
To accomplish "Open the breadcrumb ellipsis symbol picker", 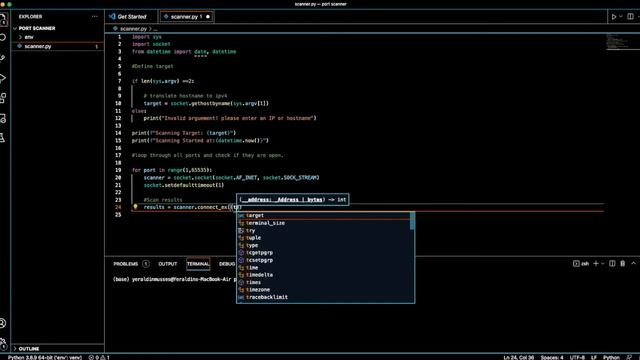I will [x=156, y=29].
